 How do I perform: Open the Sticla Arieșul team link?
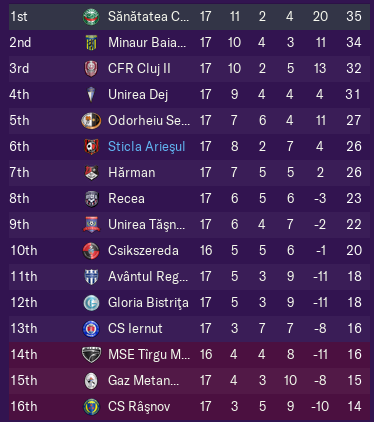point(147,147)
